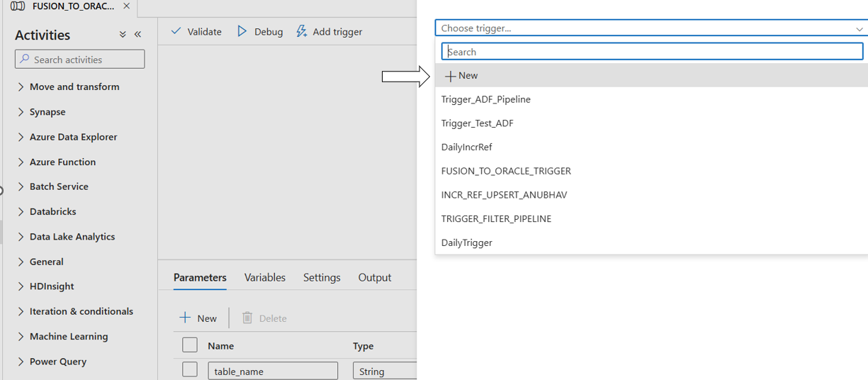Select Trigger_ADF_Pipeline
Viewport: 868px width, 380px height.
(x=651, y=99)
